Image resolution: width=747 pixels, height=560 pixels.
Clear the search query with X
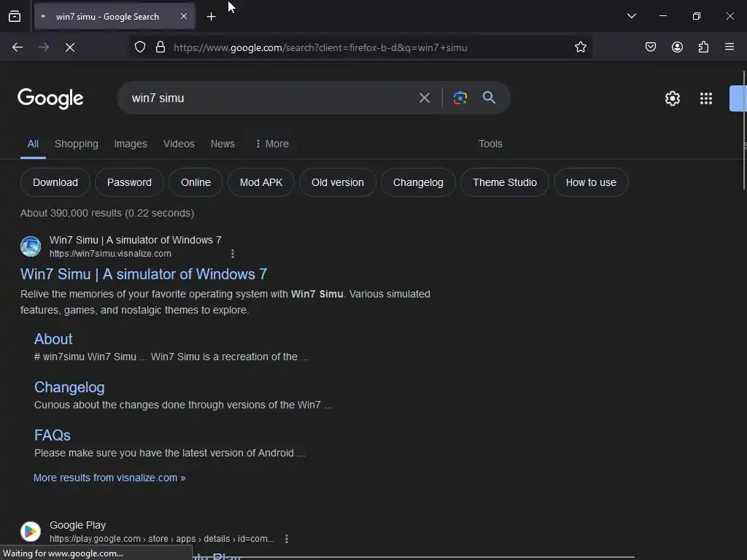pyautogui.click(x=425, y=98)
